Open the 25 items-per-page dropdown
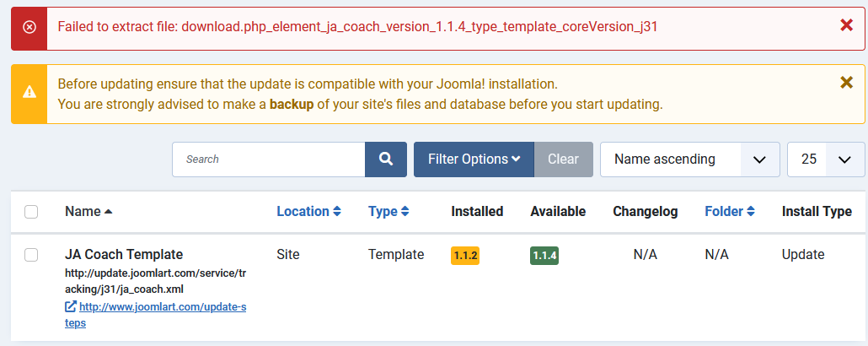 (x=825, y=159)
